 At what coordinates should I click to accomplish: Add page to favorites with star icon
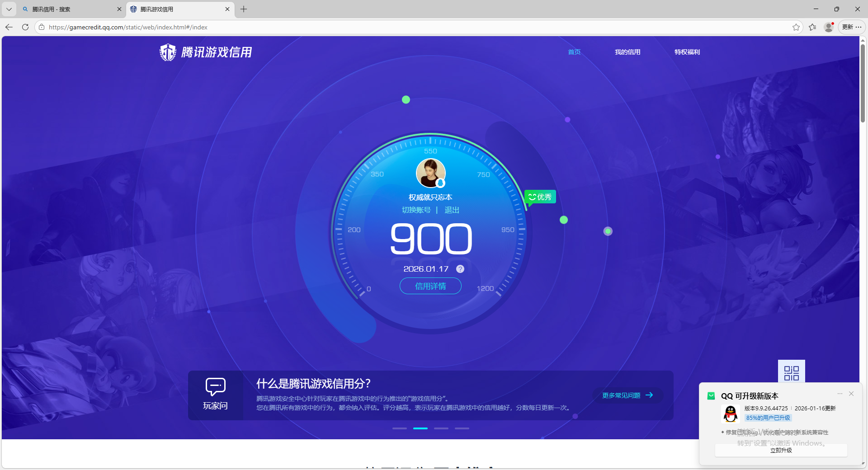[796, 27]
